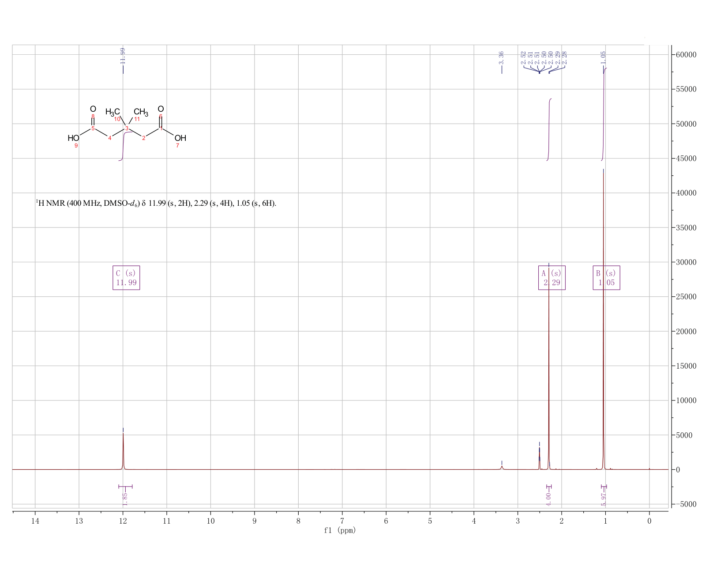Screen dimensions: 728x563
Task: Click the integral value 5.97 below baseline
Action: (x=604, y=499)
